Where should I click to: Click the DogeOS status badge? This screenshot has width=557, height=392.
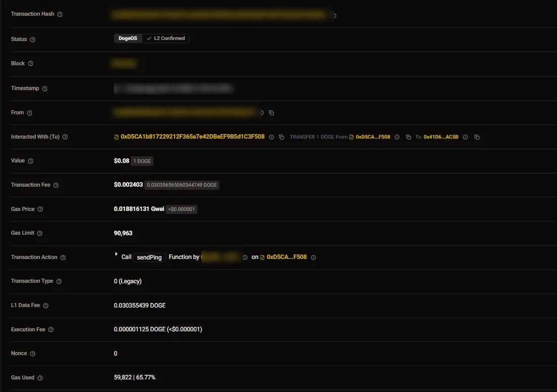point(128,38)
